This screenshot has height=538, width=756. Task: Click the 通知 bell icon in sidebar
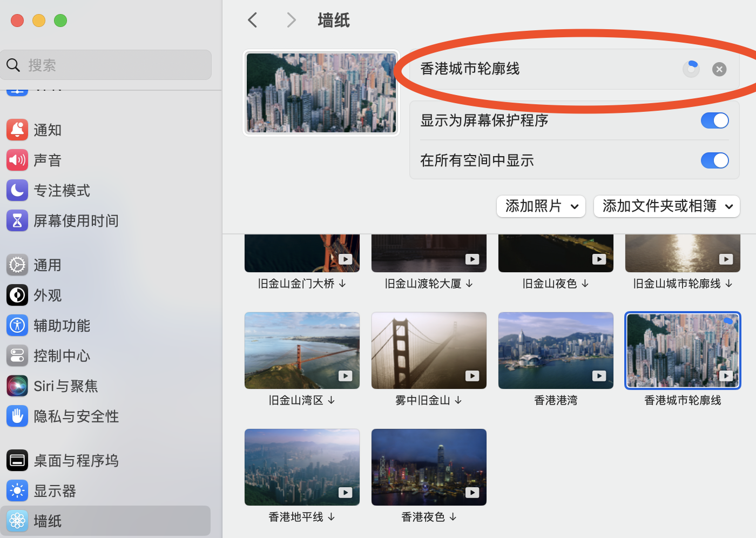point(17,130)
